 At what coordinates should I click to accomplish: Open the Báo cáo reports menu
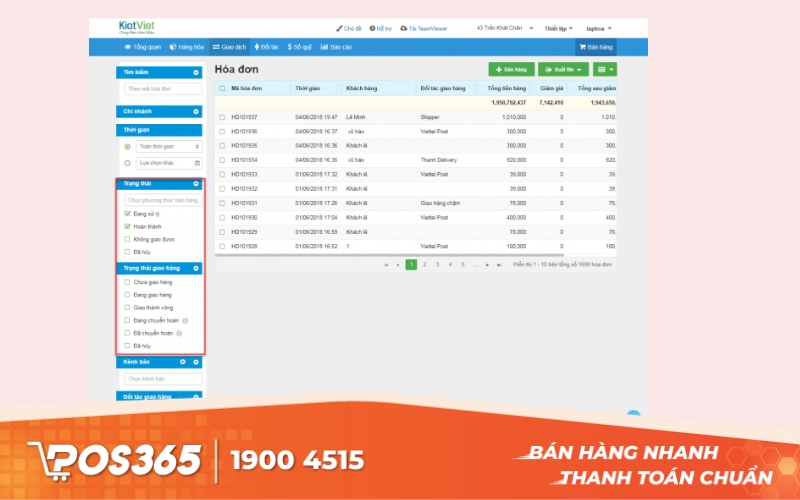click(x=336, y=47)
